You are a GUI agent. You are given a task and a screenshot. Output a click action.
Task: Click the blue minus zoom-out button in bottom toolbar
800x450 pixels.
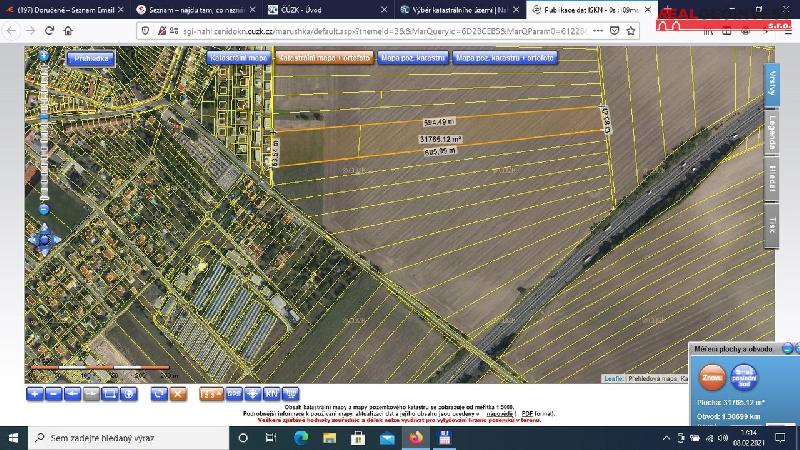[x=54, y=394]
